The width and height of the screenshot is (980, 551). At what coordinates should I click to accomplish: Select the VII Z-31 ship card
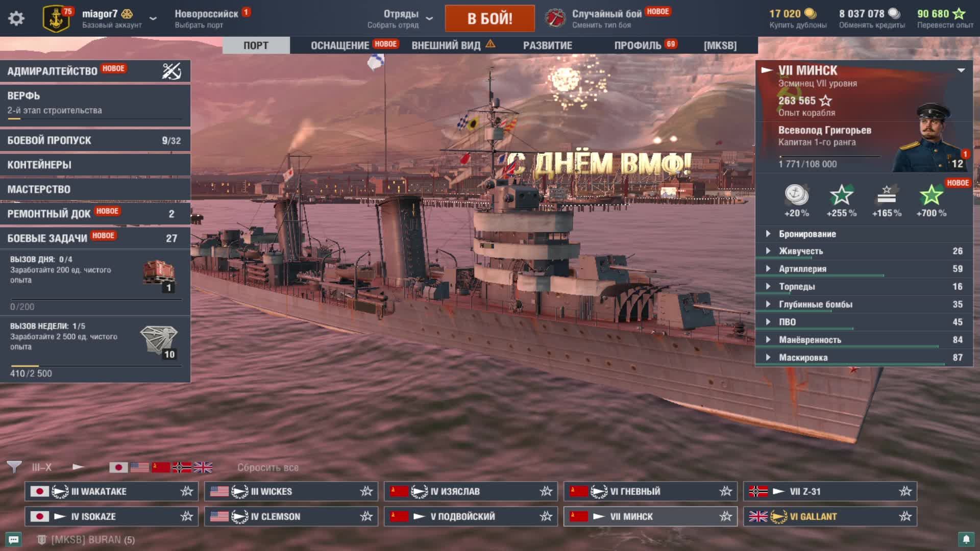[830, 491]
